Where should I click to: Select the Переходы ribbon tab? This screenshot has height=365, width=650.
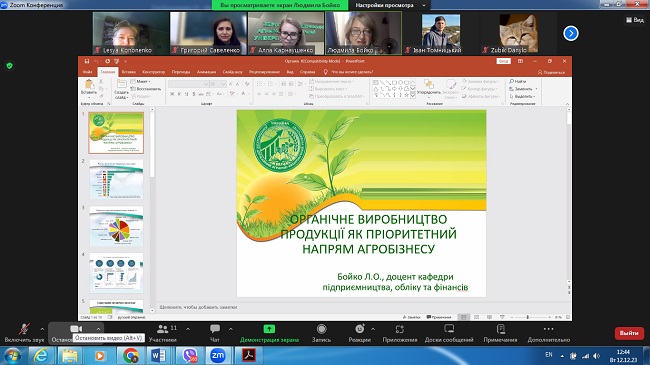pyautogui.click(x=181, y=72)
